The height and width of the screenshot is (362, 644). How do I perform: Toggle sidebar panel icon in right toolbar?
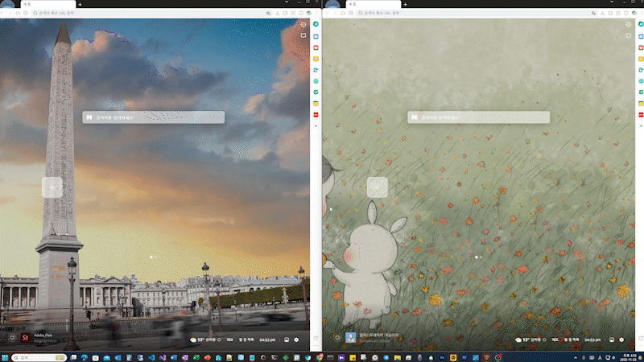coord(626,13)
